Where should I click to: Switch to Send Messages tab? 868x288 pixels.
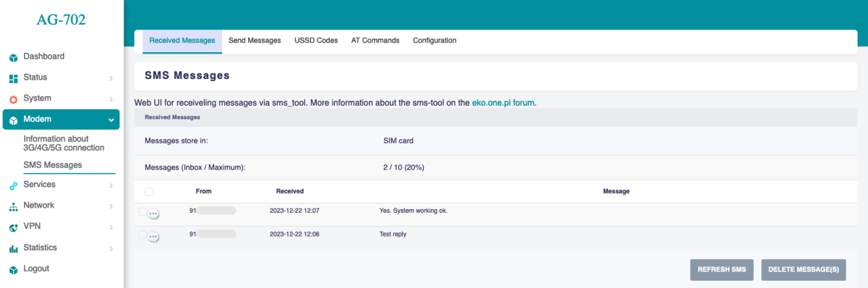[255, 41]
